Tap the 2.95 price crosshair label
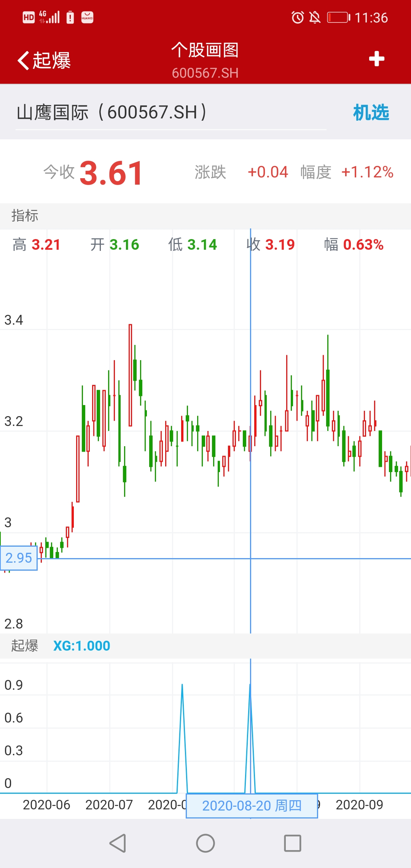Screen dimensions: 411x868 (x=19, y=558)
